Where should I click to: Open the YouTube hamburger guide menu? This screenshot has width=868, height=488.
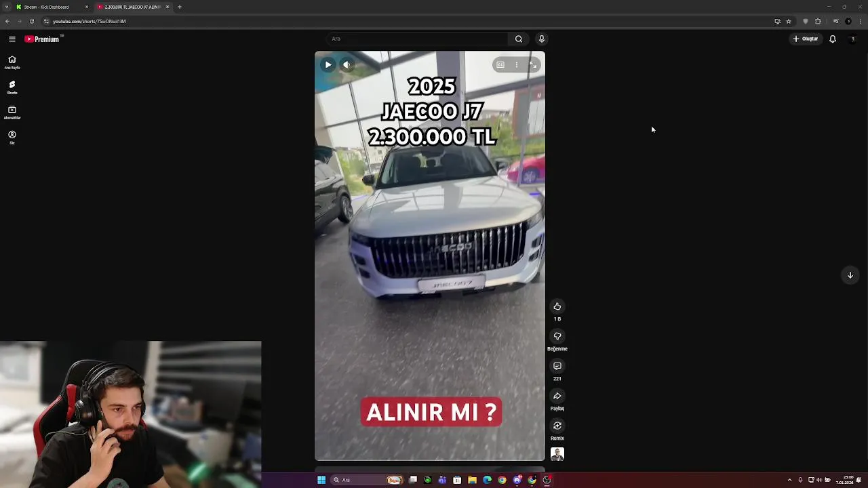click(12, 39)
